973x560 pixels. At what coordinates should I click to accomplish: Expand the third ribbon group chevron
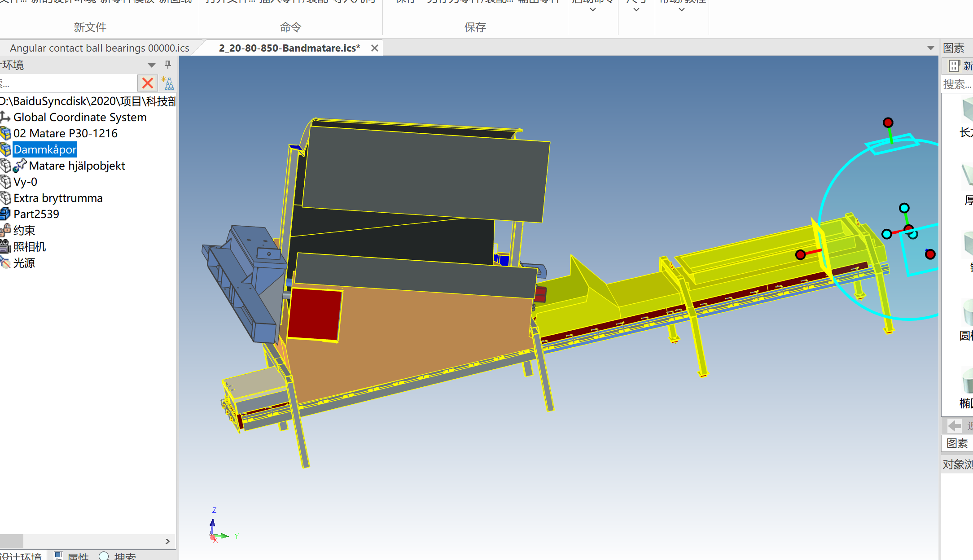click(x=681, y=9)
